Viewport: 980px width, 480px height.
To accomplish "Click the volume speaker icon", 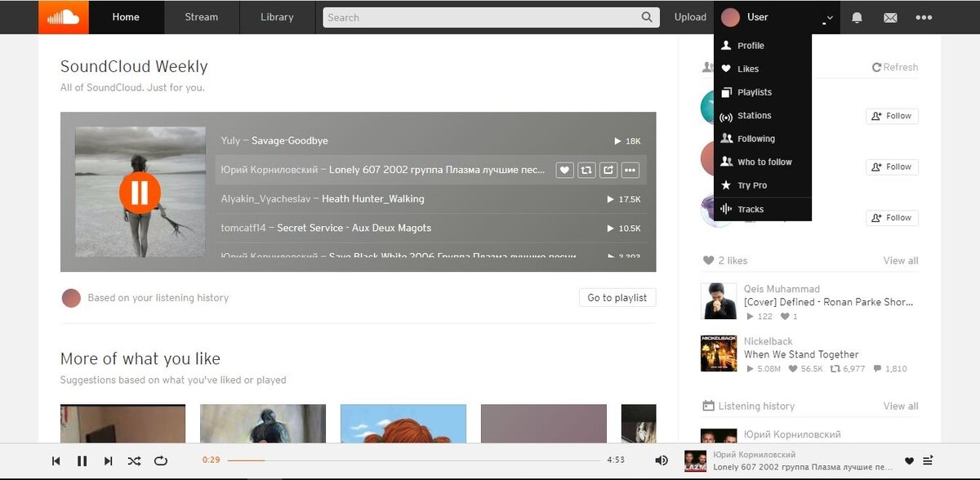I will pos(661,460).
